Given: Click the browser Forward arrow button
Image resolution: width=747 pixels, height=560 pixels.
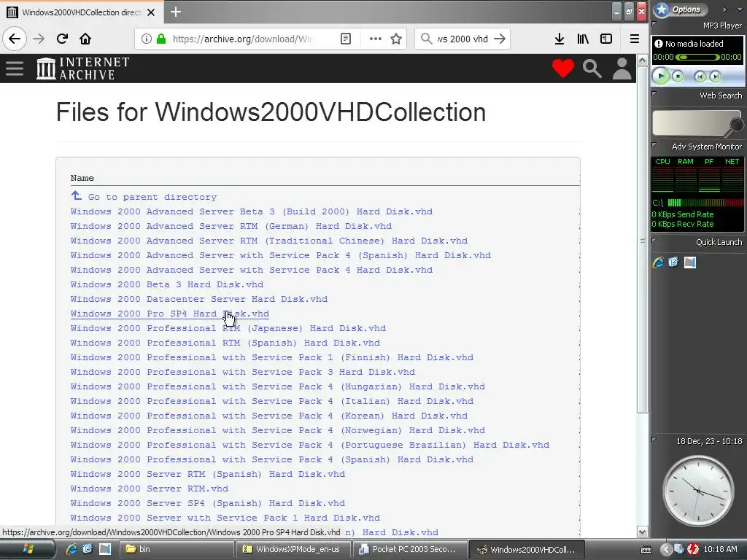Looking at the screenshot, I should (39, 39).
